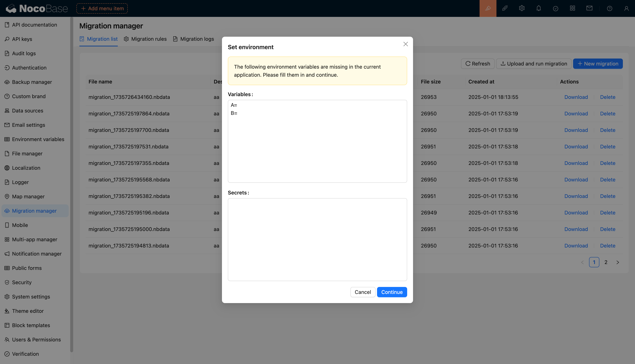The height and width of the screenshot is (364, 635).
Task: Click the help question mark icon
Action: [609, 8]
